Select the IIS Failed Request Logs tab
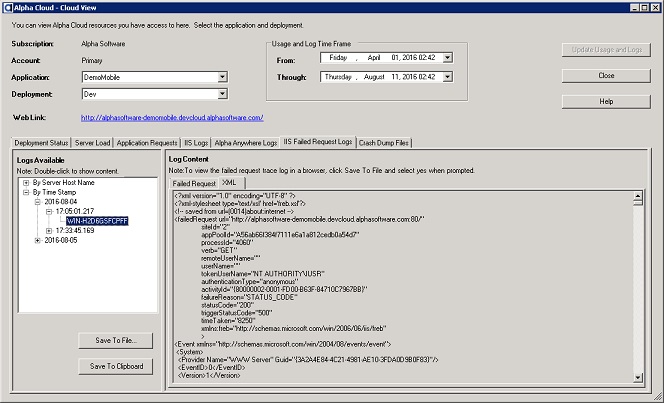This screenshot has height=403, width=664. 318,142
